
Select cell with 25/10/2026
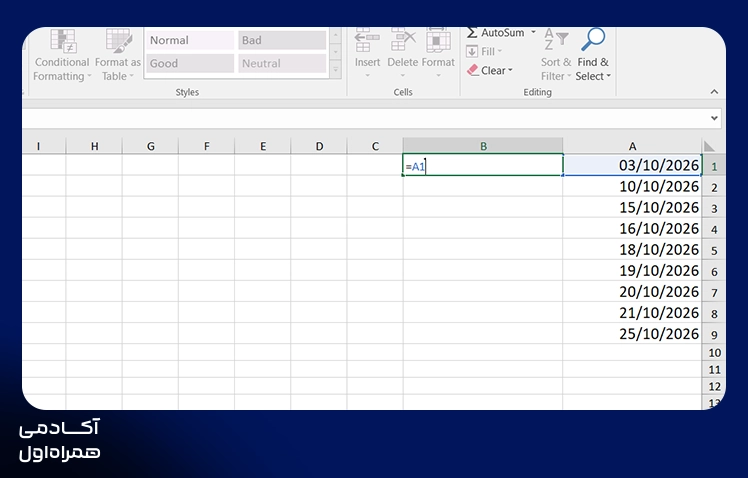click(632, 333)
